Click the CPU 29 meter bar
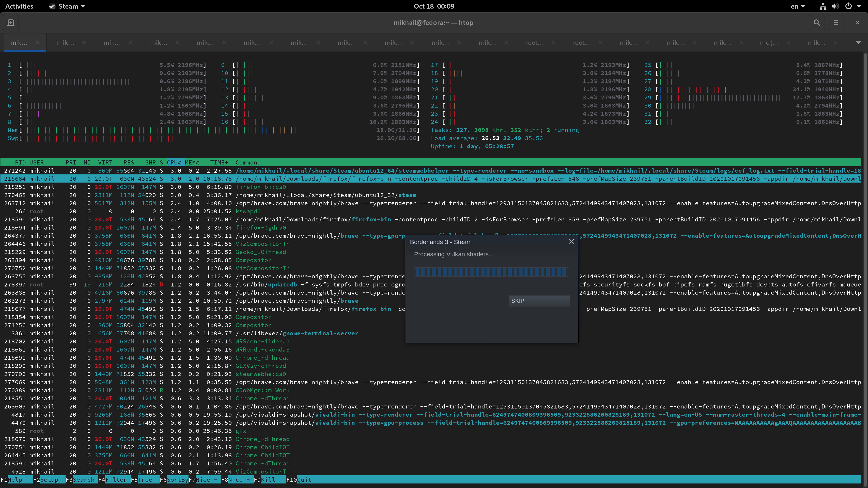 click(743, 97)
